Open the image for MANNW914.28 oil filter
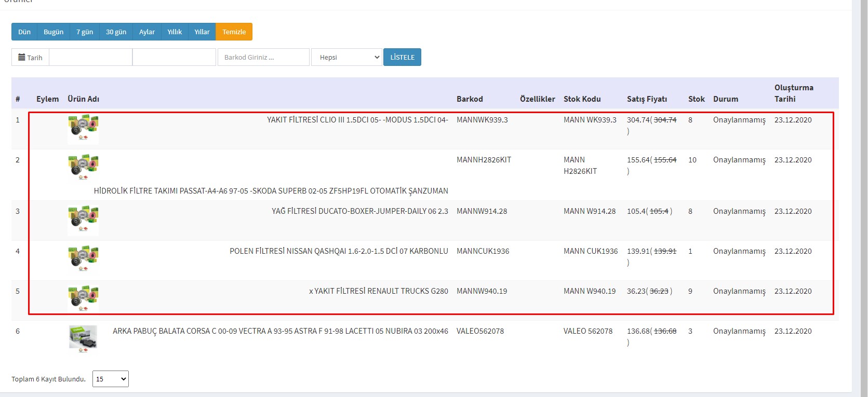Image resolution: width=868 pixels, height=397 pixels. [x=83, y=220]
